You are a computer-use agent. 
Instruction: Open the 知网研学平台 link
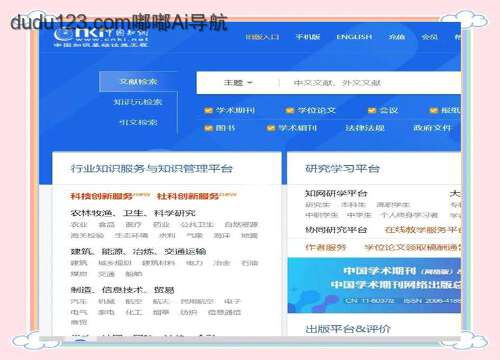(x=336, y=193)
